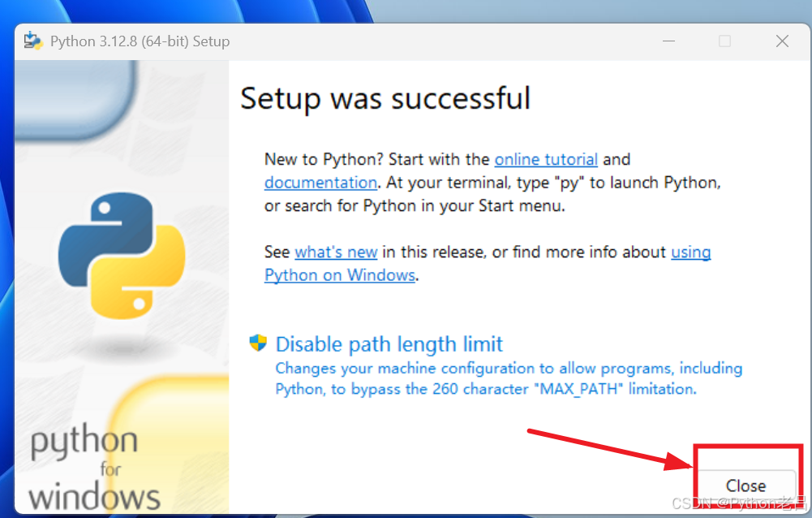Screen dimensions: 812x518
Task: Click the MAX_PATH limitation description text
Action: click(x=509, y=378)
